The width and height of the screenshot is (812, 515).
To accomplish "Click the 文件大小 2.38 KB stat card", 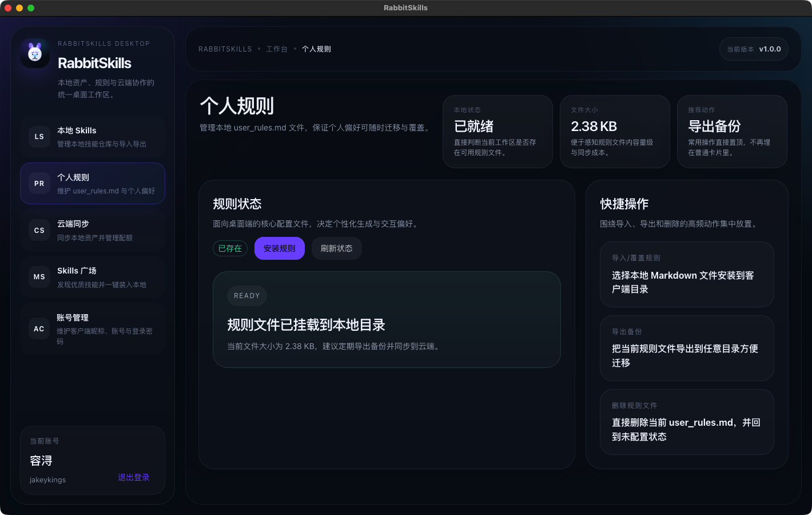I will coord(615,132).
